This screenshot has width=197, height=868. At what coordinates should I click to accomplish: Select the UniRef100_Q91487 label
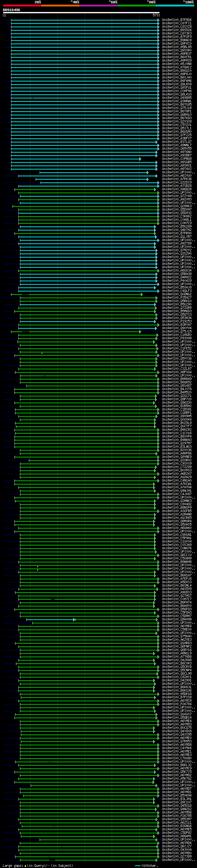(176, 386)
